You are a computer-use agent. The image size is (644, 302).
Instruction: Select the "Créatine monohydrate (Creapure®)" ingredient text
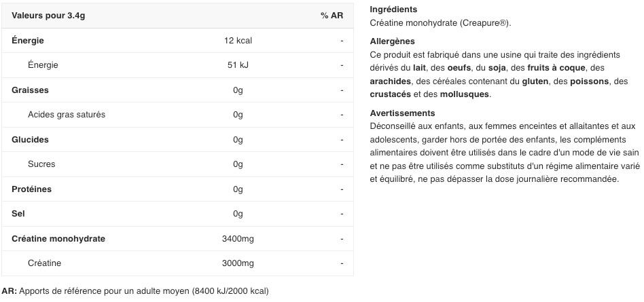point(440,23)
